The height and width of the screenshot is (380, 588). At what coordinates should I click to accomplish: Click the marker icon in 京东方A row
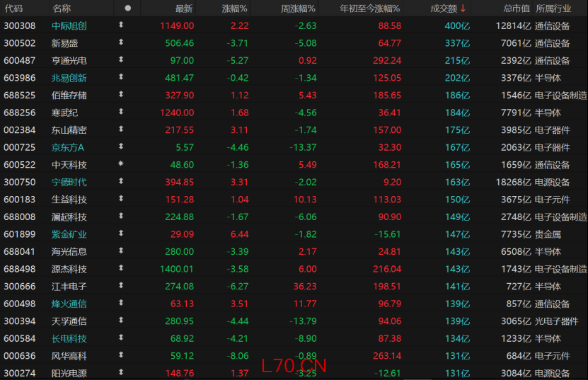(121, 146)
